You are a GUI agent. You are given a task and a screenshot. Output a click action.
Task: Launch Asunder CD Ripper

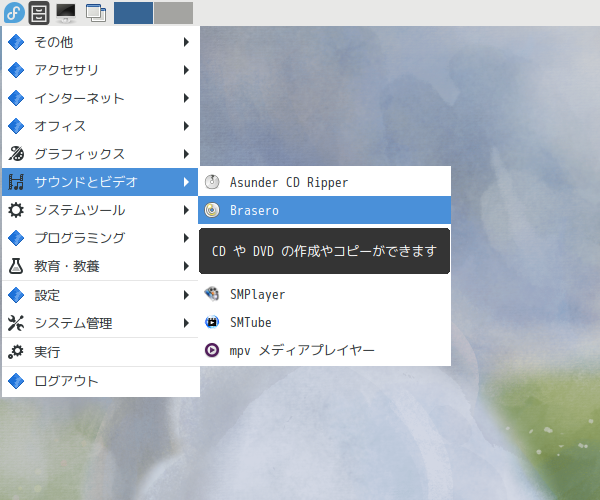[324, 182]
